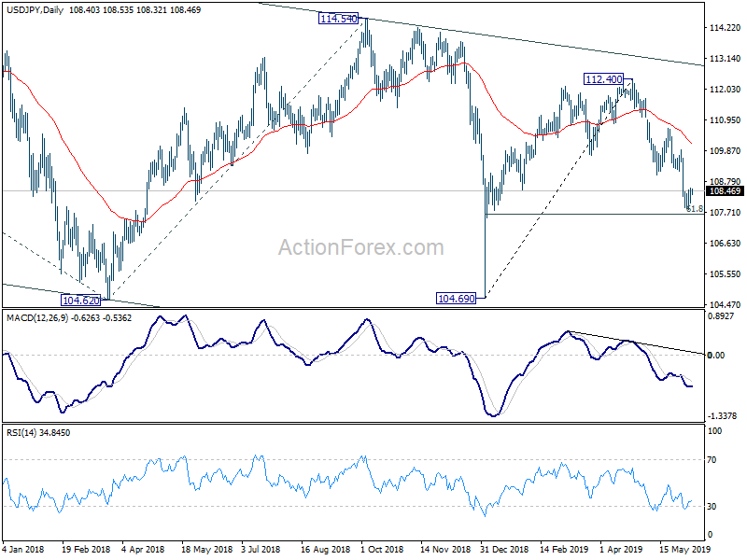Viewport: 747px width, 560px height.
Task: Click the 18 May 2018 date marker
Action: [x=206, y=549]
